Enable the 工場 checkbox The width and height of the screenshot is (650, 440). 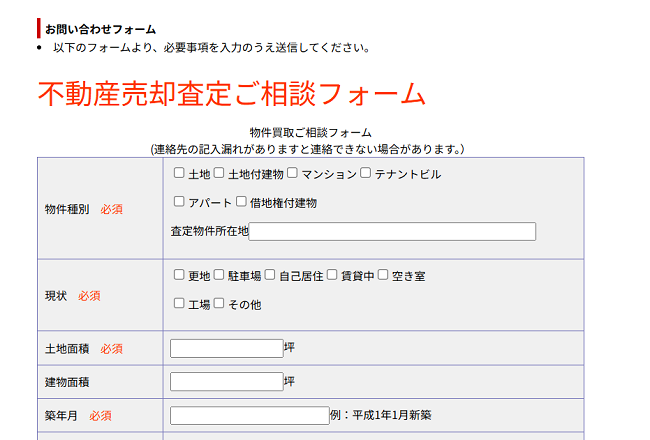pyautogui.click(x=179, y=303)
